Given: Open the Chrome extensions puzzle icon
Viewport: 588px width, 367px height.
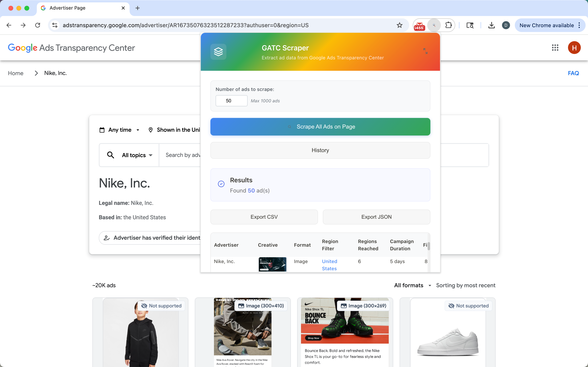Looking at the screenshot, I should [448, 25].
